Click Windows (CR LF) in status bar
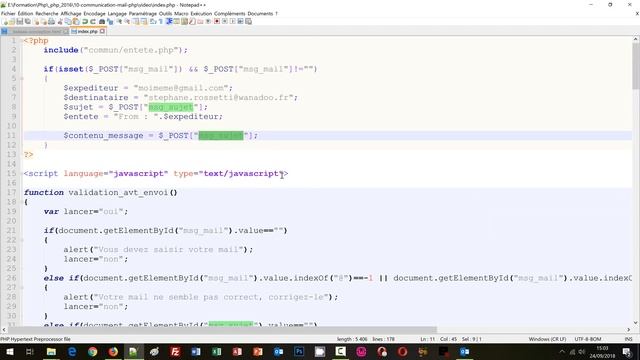This screenshot has width=640, height=360. (x=547, y=339)
